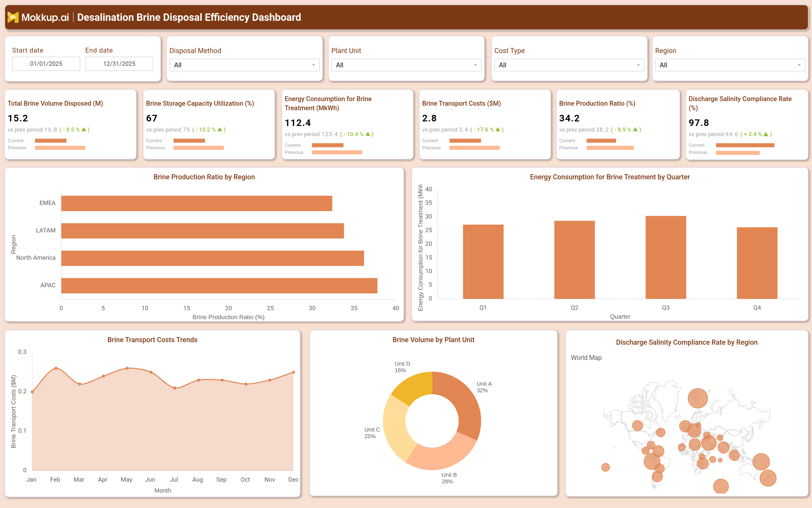Click the 'Unit B 28%' donut label
Viewport: 812px width, 508px height.
tap(449, 478)
